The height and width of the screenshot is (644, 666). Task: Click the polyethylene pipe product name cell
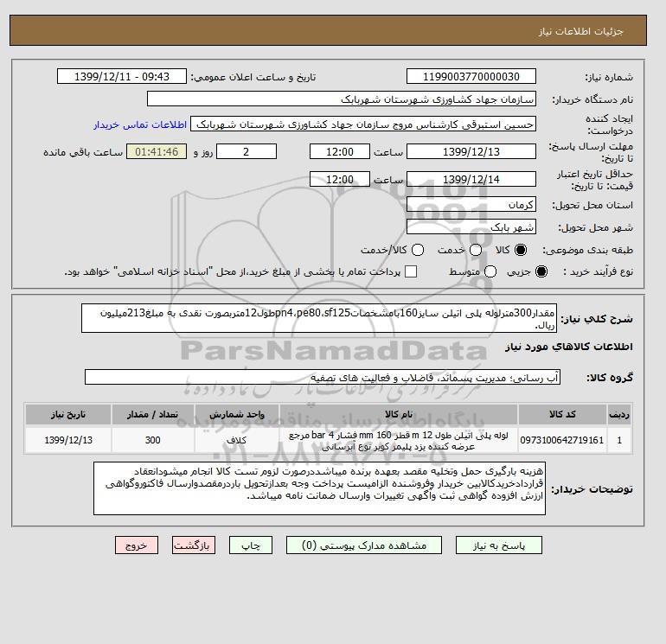point(399,440)
